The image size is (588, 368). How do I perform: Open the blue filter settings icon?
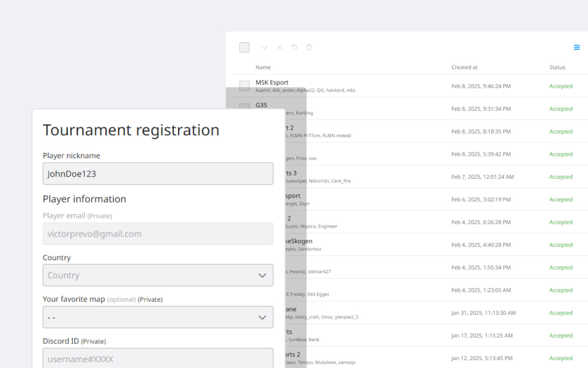577,47
